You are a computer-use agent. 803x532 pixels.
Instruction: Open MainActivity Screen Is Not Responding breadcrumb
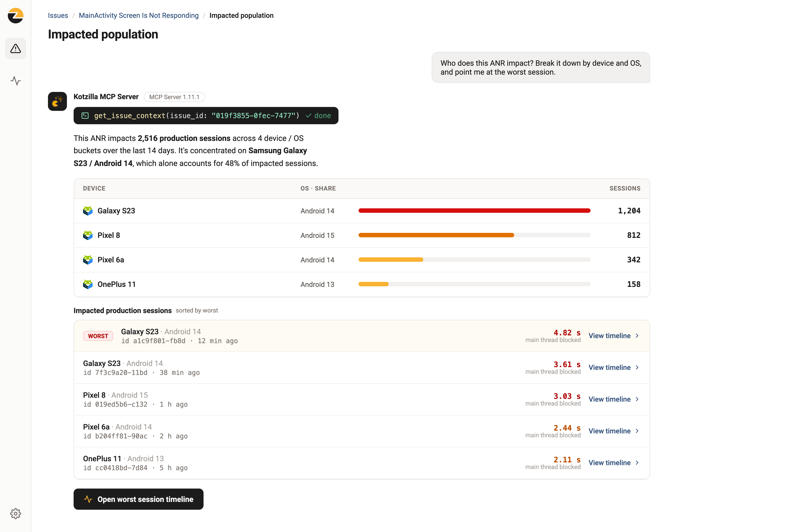(139, 16)
